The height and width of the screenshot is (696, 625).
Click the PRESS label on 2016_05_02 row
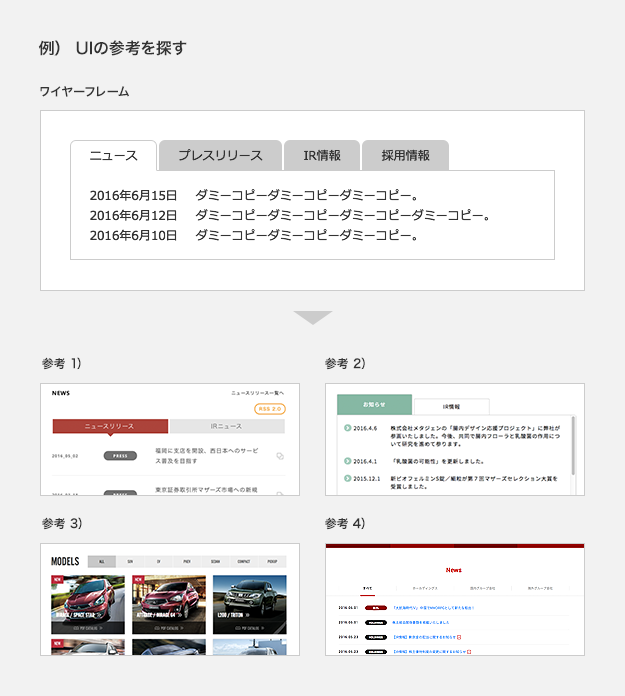point(120,456)
